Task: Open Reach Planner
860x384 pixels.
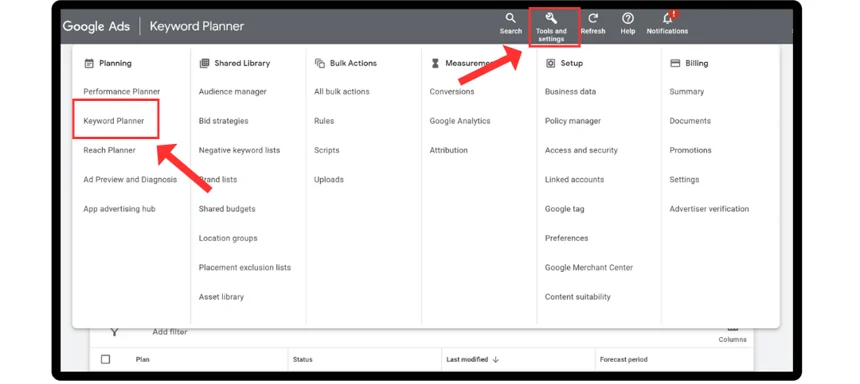Action: pos(109,150)
